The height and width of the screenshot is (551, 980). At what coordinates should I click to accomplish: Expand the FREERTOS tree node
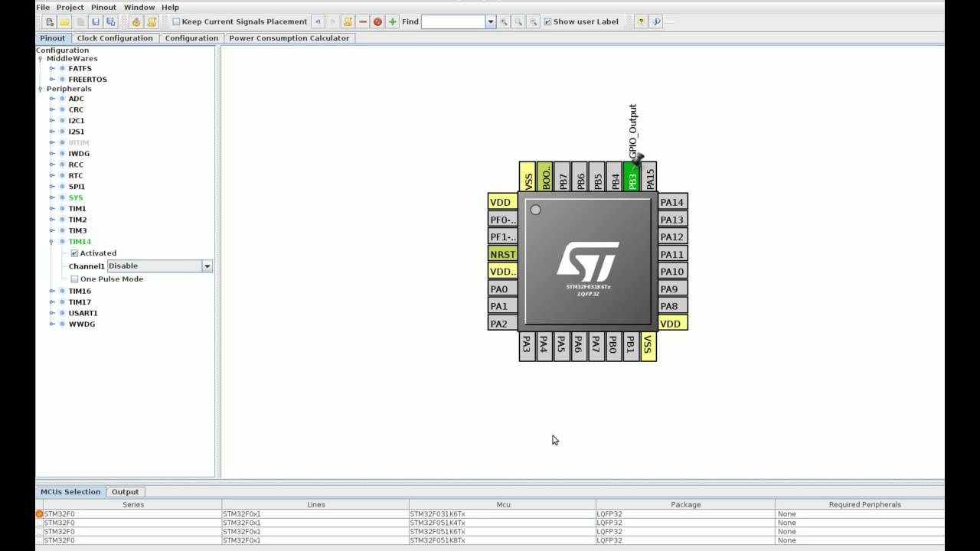click(52, 80)
